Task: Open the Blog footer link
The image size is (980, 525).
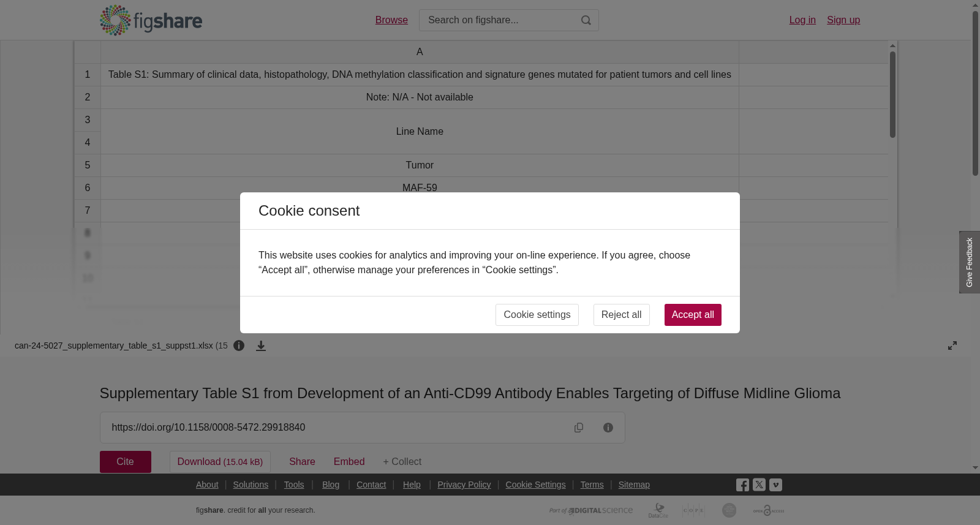Action: click(x=331, y=485)
